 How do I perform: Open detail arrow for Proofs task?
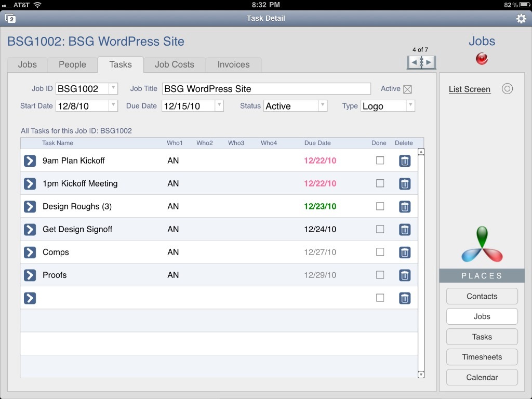click(30, 275)
